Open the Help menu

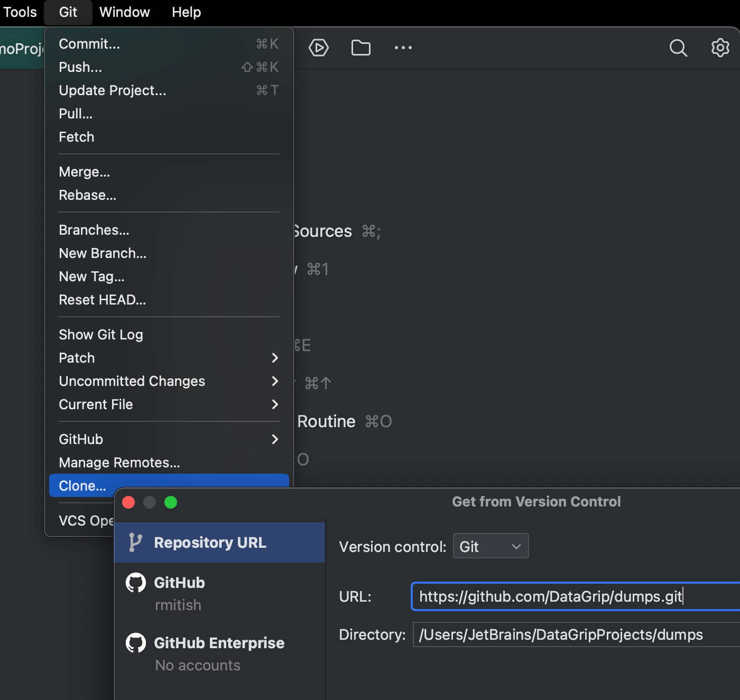click(x=186, y=12)
